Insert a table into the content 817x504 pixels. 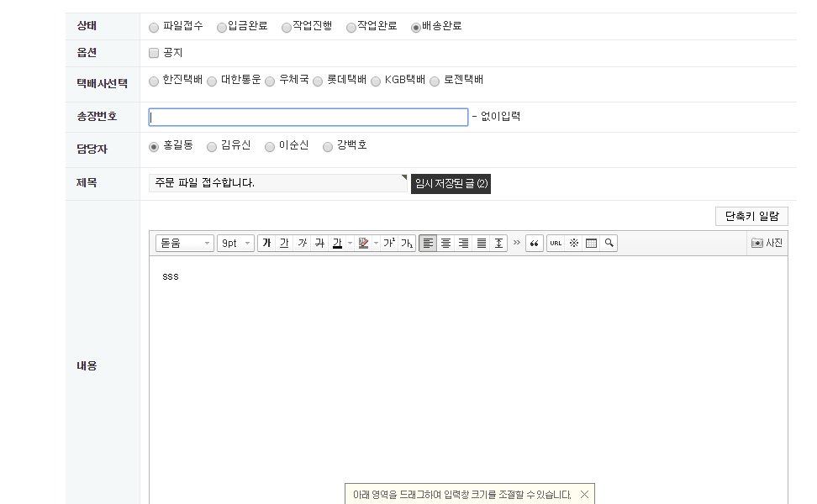[x=591, y=244]
